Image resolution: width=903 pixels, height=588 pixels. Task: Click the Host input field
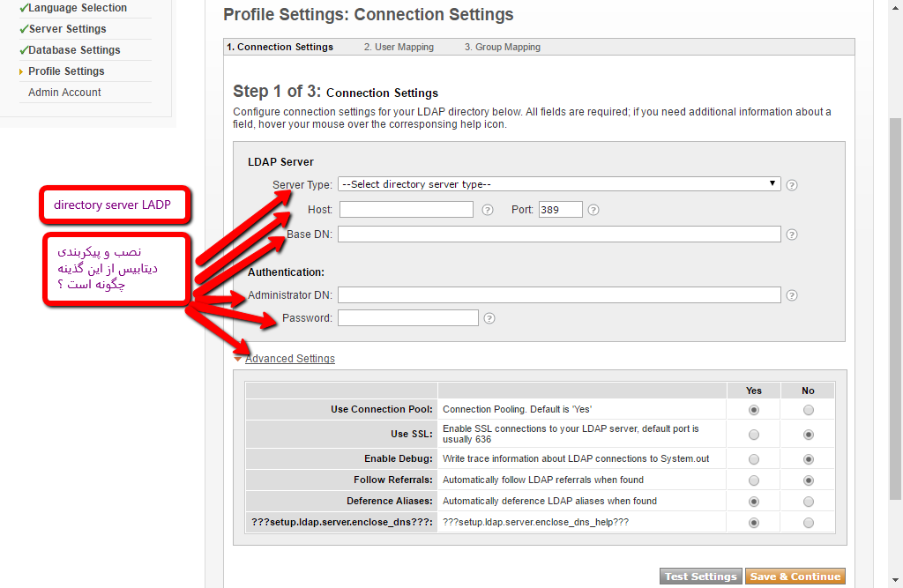coord(407,210)
